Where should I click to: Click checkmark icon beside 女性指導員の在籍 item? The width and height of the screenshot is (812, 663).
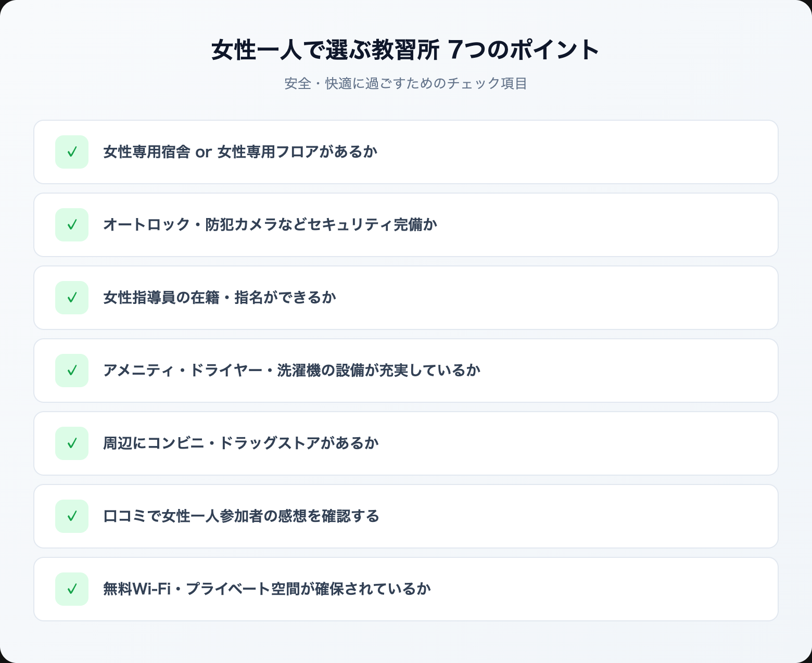coord(72,298)
